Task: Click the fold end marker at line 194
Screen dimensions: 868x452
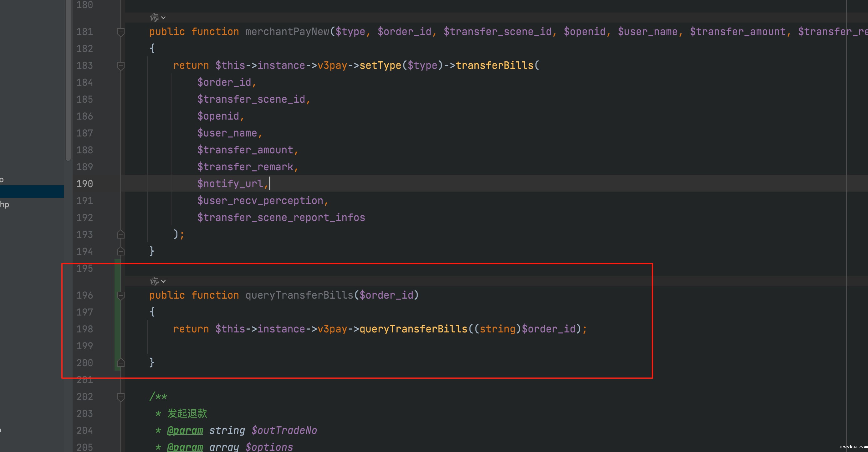Action: 121,251
